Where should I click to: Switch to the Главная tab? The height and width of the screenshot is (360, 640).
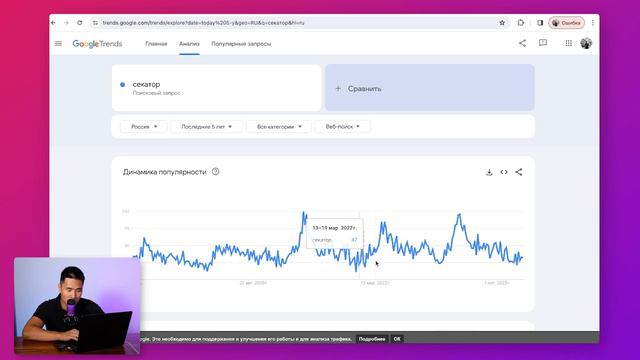click(156, 44)
